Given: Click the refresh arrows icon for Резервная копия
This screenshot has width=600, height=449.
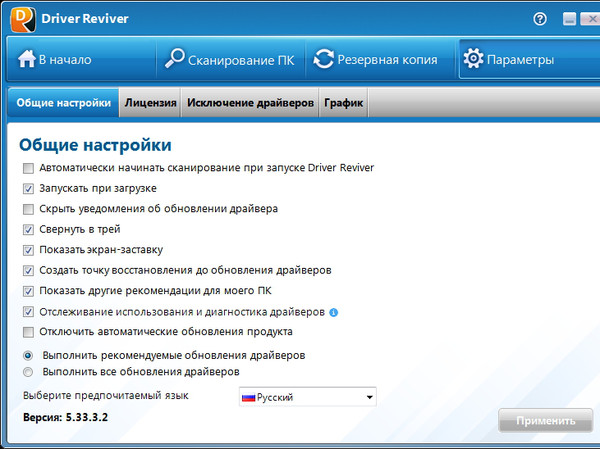Looking at the screenshot, I should (324, 59).
